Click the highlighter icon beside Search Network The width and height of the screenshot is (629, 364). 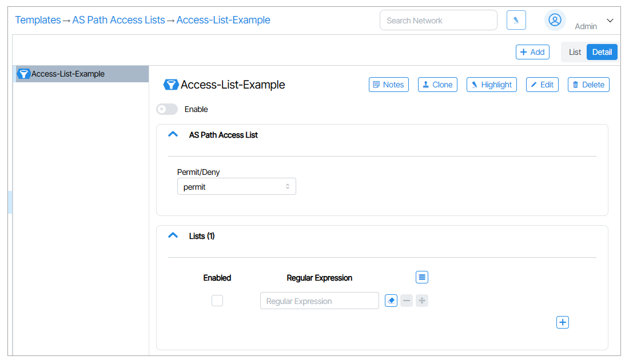[516, 20]
